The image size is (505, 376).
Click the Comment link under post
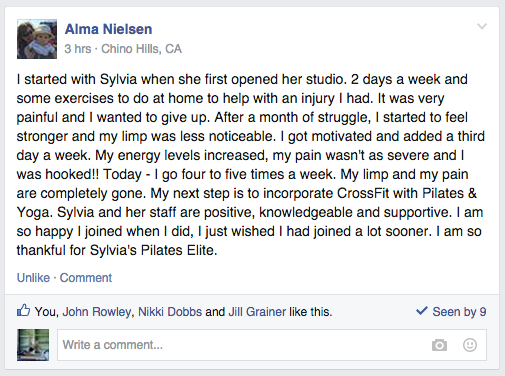click(86, 278)
